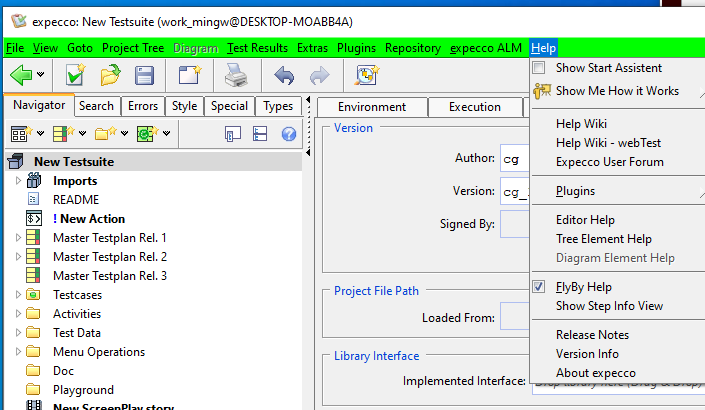
Task: Click the printer icon in the toolbar
Action: [235, 75]
